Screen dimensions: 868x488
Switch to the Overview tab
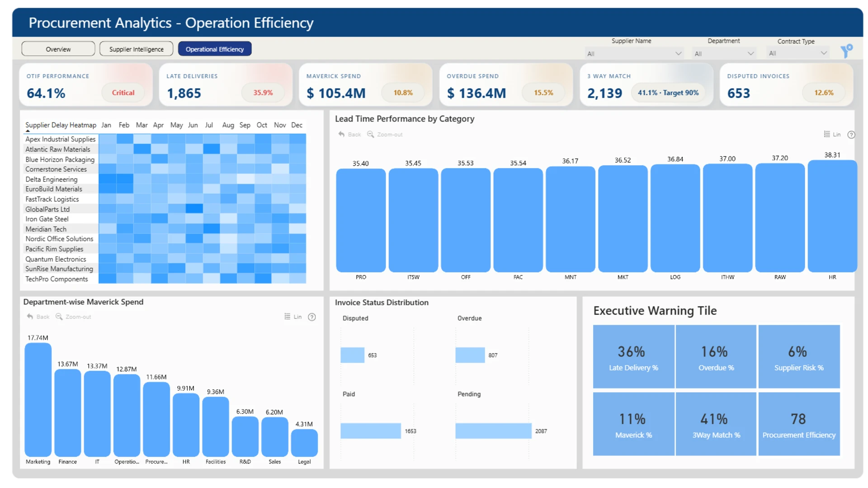pos(58,49)
